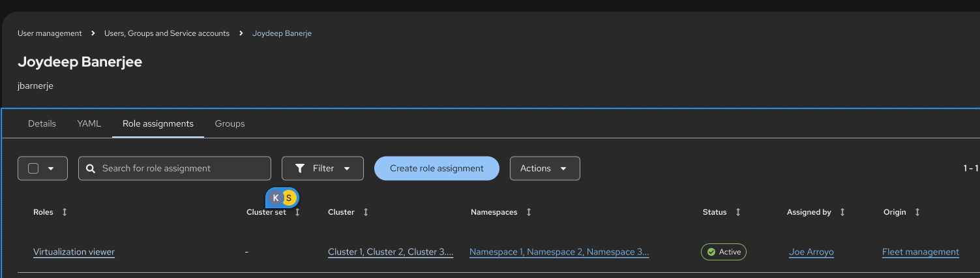The image size is (980, 278).
Task: Switch to the YAML tab
Action: pos(89,123)
